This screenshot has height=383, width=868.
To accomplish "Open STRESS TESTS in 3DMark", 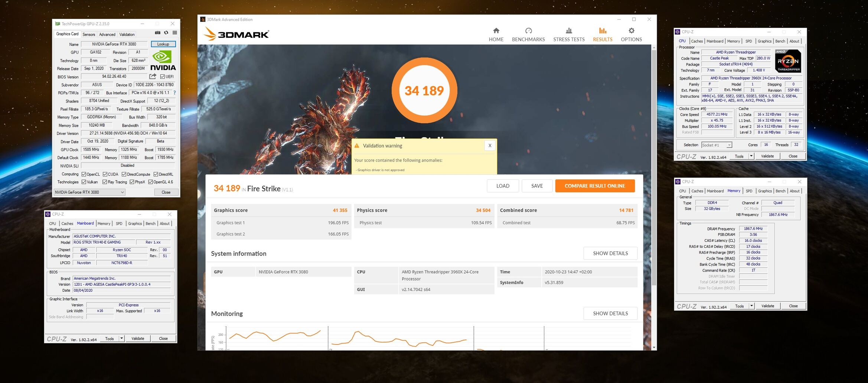I will pos(569,35).
